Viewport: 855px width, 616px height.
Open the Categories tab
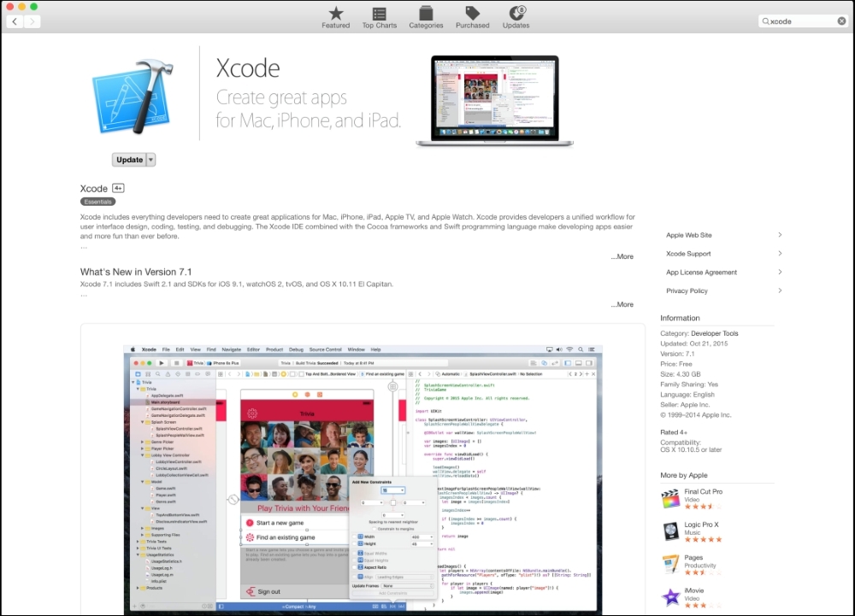(426, 17)
